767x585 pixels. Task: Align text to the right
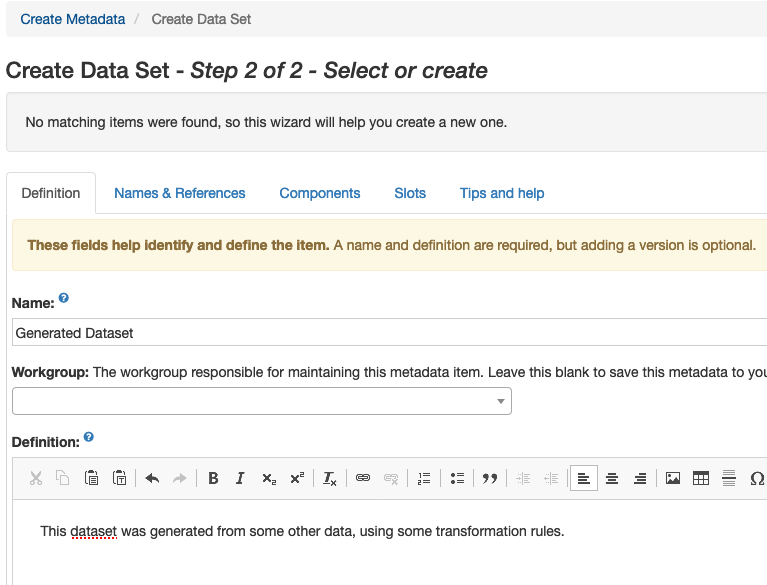point(640,479)
